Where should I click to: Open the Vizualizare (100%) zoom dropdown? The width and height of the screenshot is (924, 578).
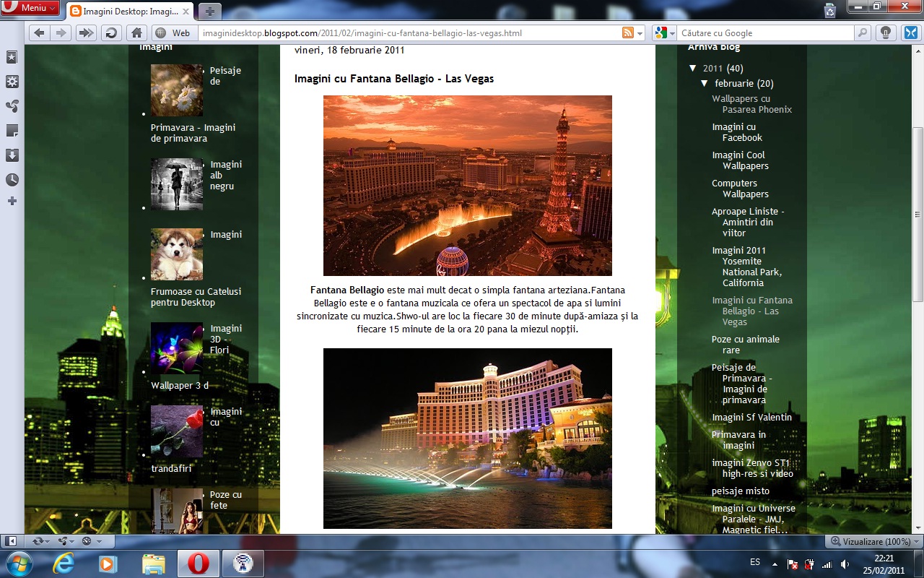coord(874,541)
